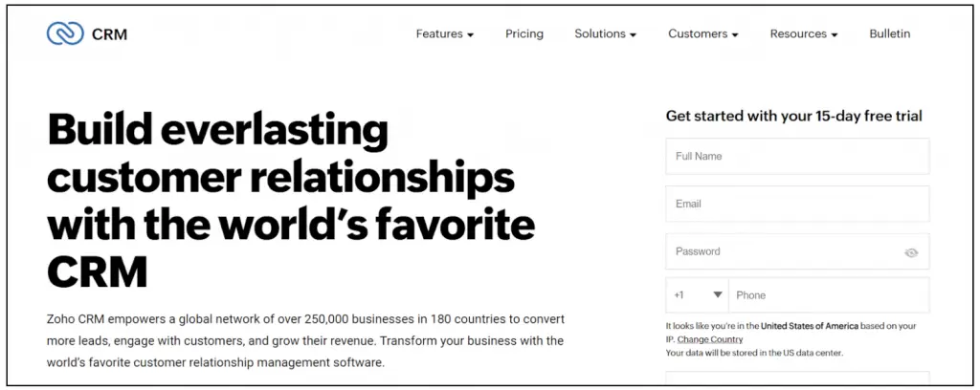Click the Zoho CRM logo icon
The image size is (980, 390).
(x=65, y=33)
